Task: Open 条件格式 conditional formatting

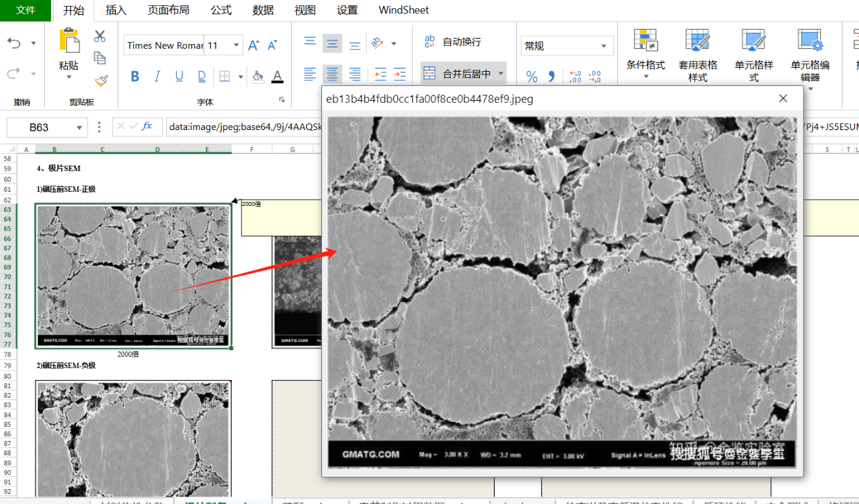Action: pyautogui.click(x=645, y=52)
